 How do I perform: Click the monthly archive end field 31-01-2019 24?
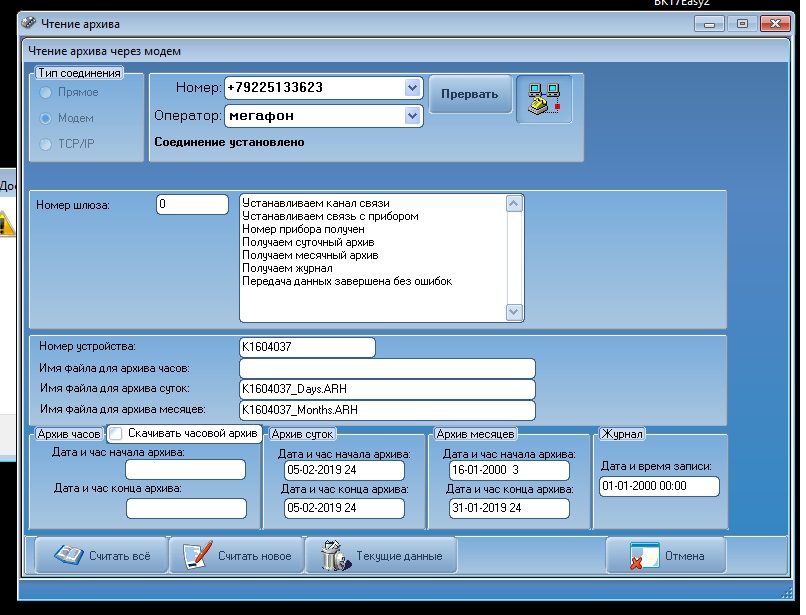(x=509, y=508)
